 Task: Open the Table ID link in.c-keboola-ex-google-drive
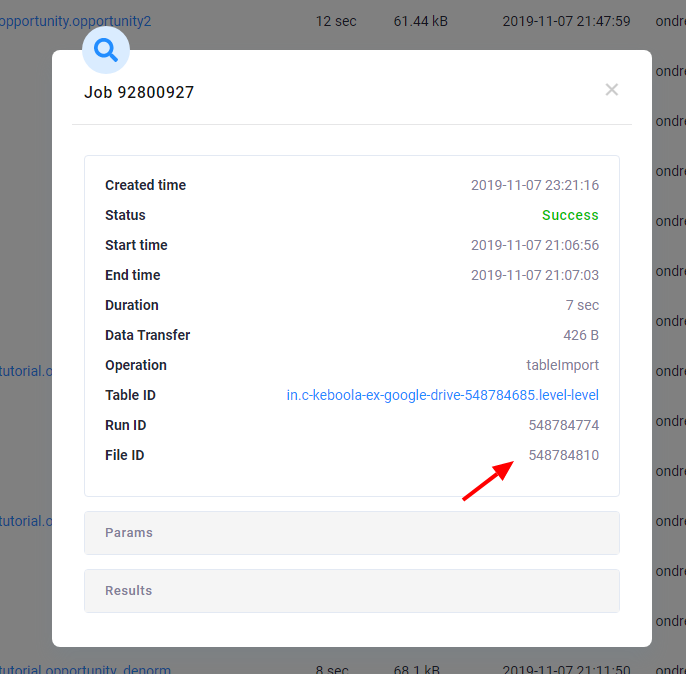[x=442, y=395]
